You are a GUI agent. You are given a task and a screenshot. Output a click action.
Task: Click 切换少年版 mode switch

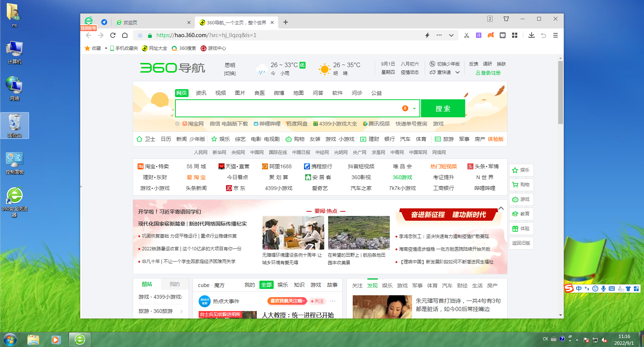coord(445,64)
